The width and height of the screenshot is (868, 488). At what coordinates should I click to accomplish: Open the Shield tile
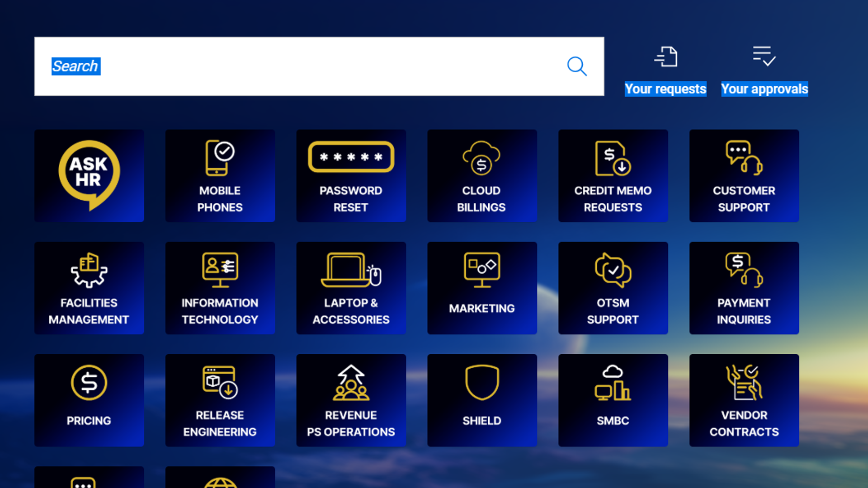click(x=482, y=400)
